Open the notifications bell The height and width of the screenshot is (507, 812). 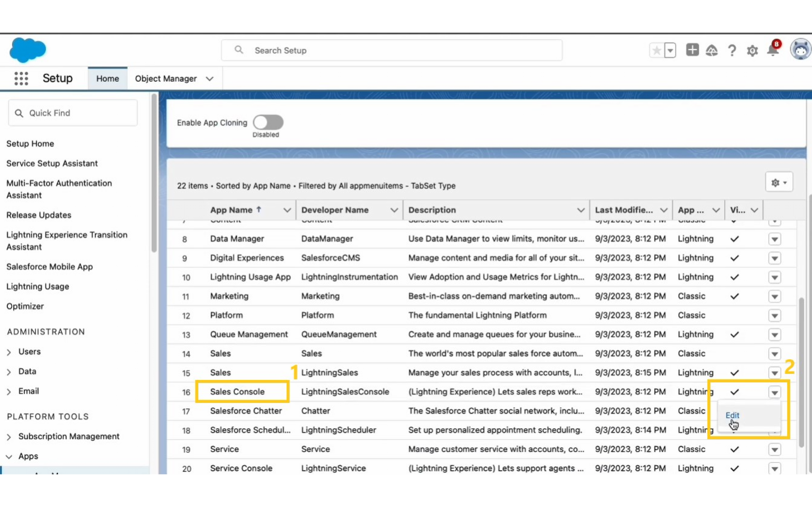(773, 50)
